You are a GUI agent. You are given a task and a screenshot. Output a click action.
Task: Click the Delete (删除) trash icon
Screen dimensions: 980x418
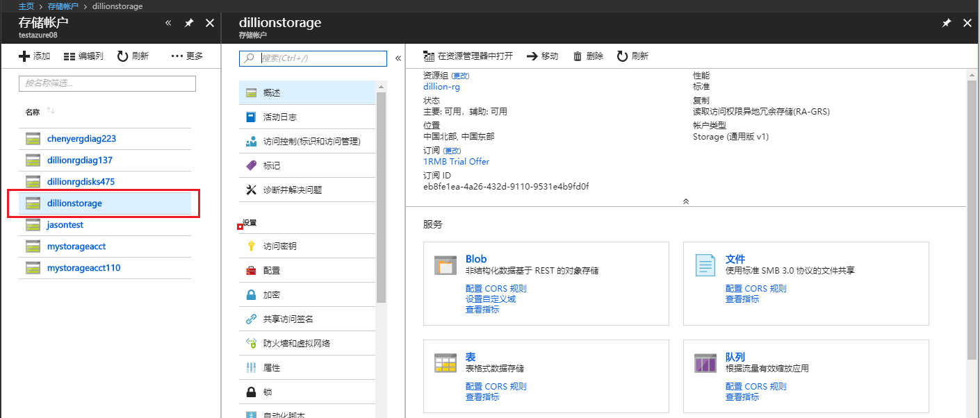pyautogui.click(x=577, y=56)
